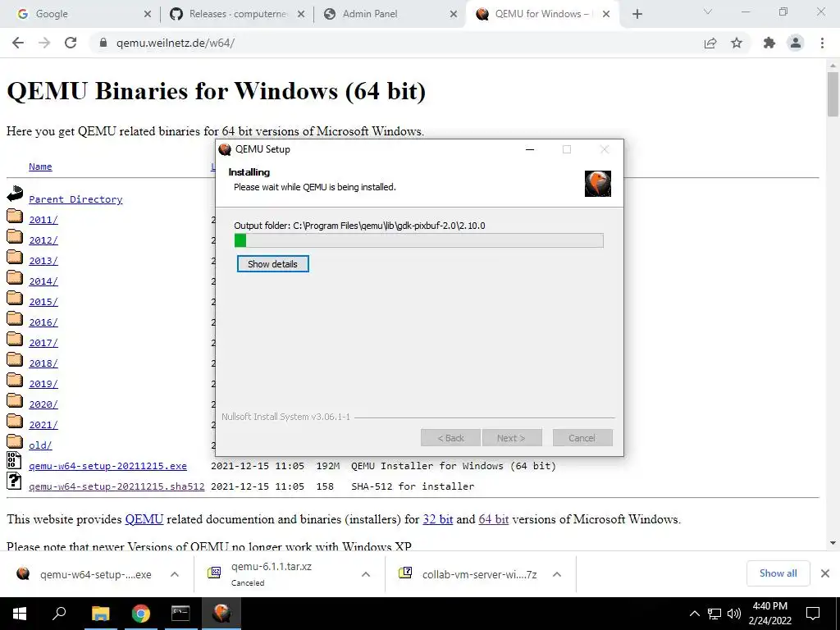Open Command Prompt from the taskbar

pyautogui.click(x=180, y=614)
